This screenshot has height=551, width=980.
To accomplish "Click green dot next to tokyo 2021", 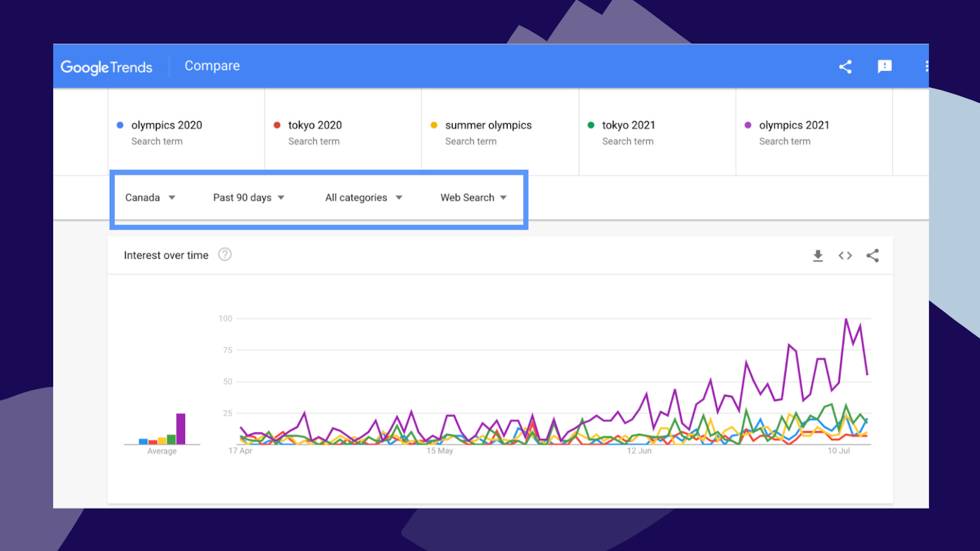I will [591, 125].
